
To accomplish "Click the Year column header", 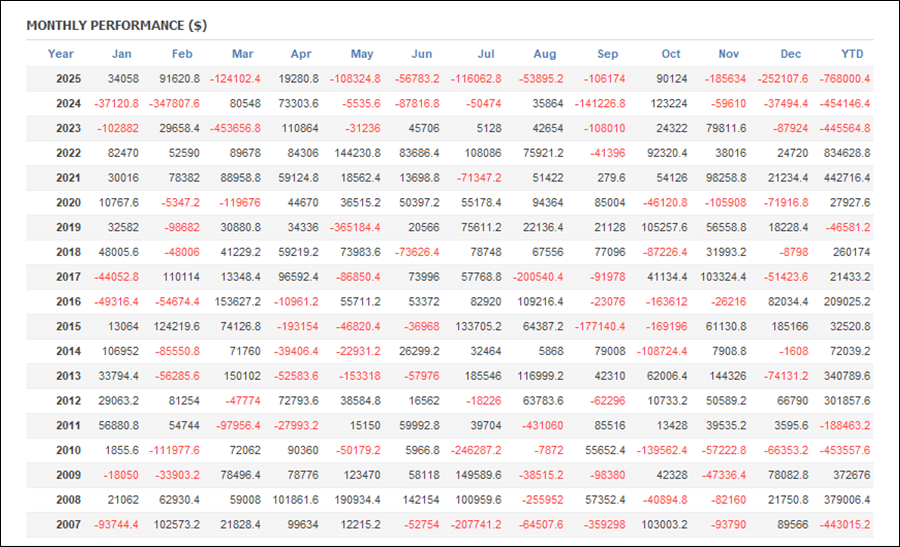I will click(61, 54).
